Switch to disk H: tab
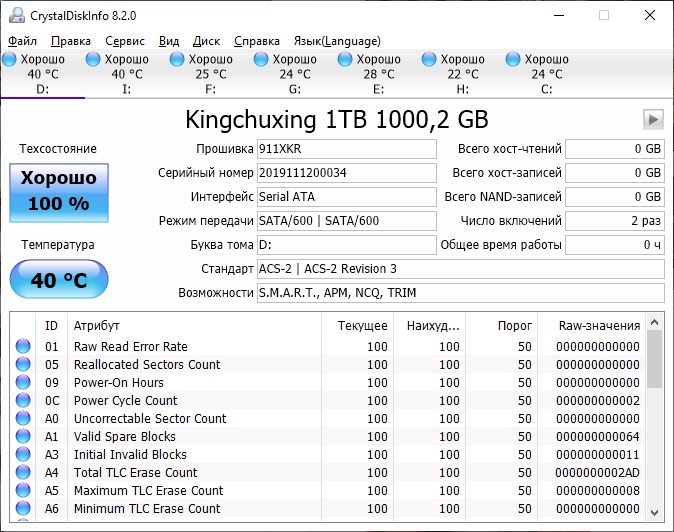This screenshot has height=532, width=674. [463, 74]
